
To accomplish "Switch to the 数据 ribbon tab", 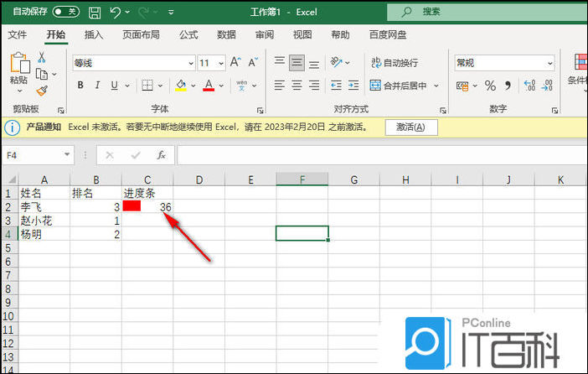I will pyautogui.click(x=226, y=35).
